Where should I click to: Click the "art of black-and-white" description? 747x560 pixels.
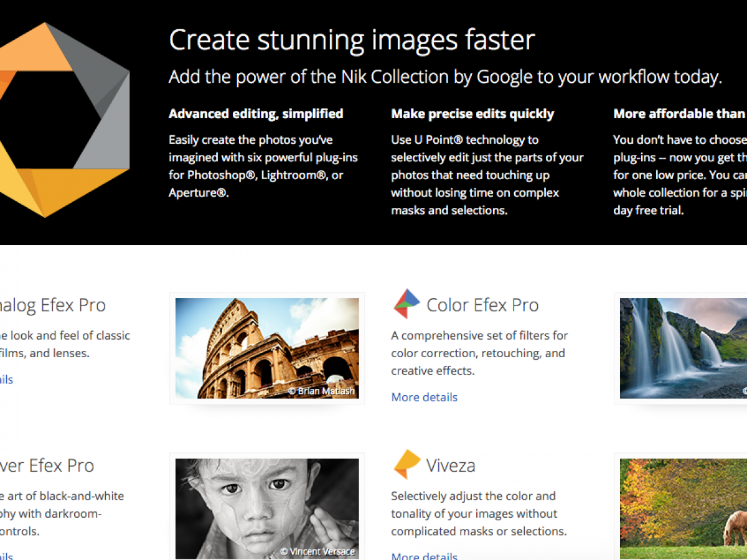(x=62, y=513)
